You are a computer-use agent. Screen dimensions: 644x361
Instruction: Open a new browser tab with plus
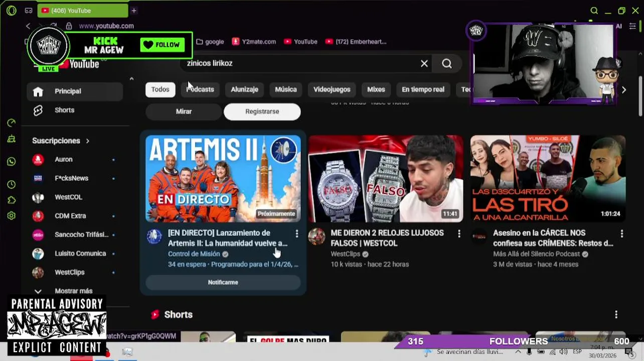(134, 11)
